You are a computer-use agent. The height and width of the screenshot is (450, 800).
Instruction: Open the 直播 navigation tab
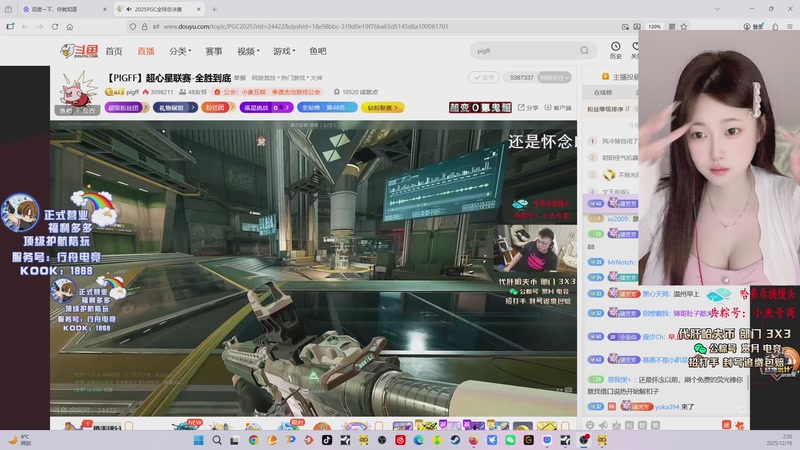coord(146,51)
